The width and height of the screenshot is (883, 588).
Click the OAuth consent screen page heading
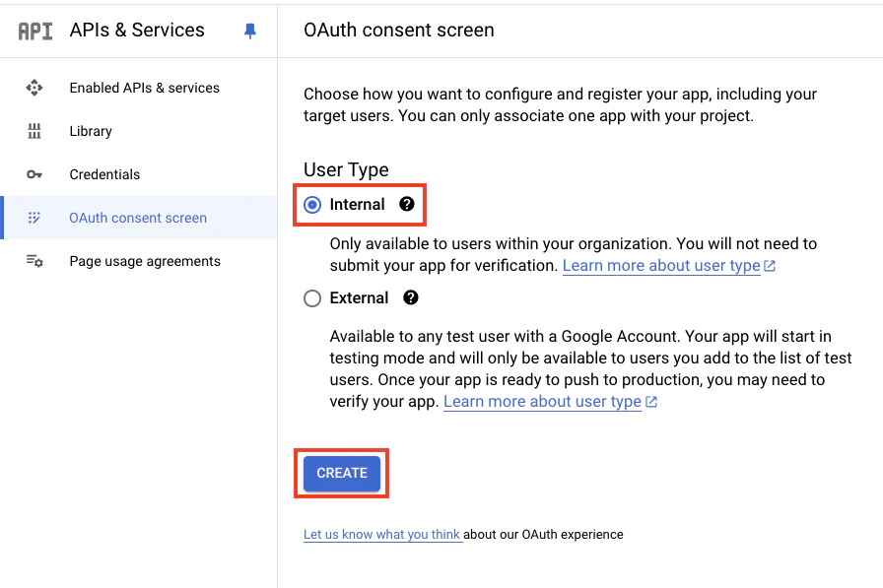[398, 31]
